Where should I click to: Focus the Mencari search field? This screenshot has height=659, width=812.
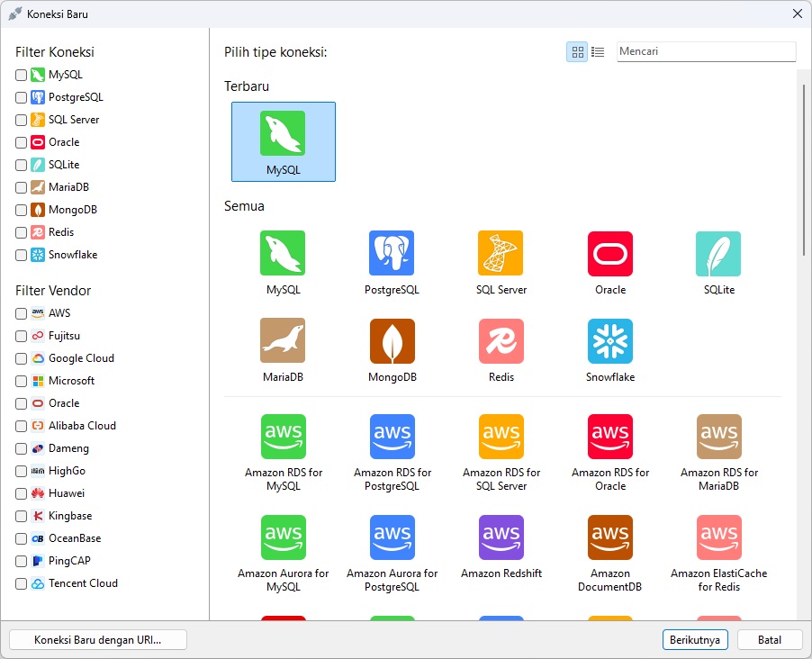(707, 51)
